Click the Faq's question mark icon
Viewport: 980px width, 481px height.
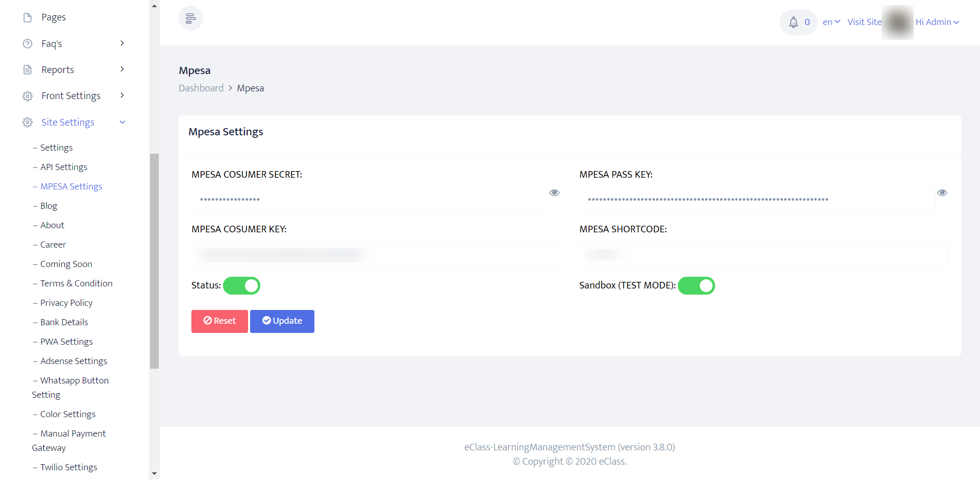pyautogui.click(x=28, y=44)
